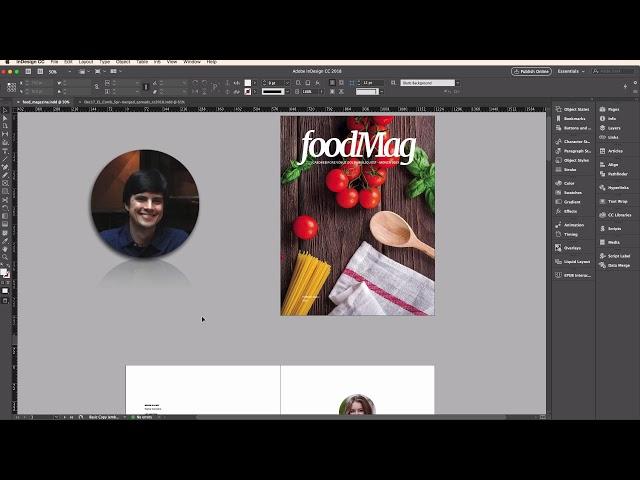The image size is (640, 480).
Task: Open the Object Styles panel
Action: tap(573, 160)
